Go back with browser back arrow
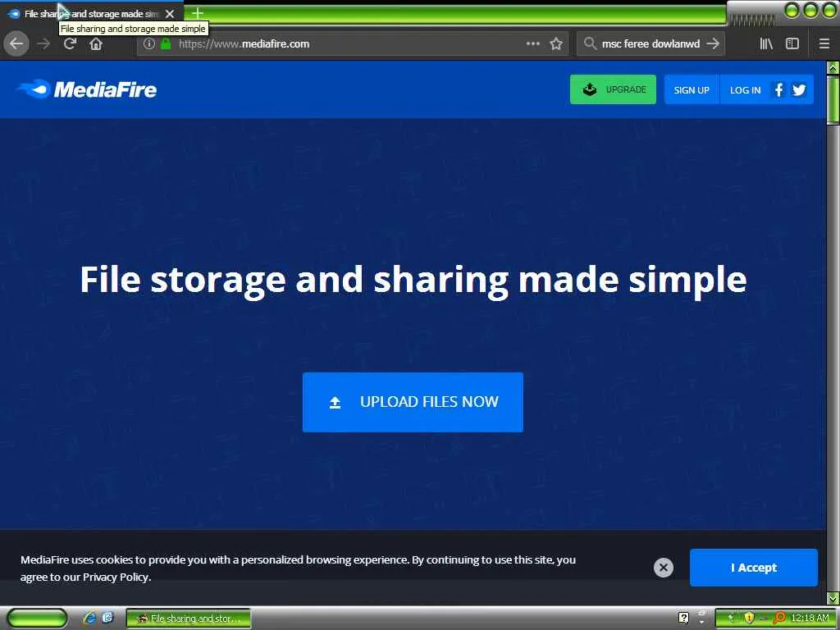Screen dimensions: 840x630 coord(16,44)
